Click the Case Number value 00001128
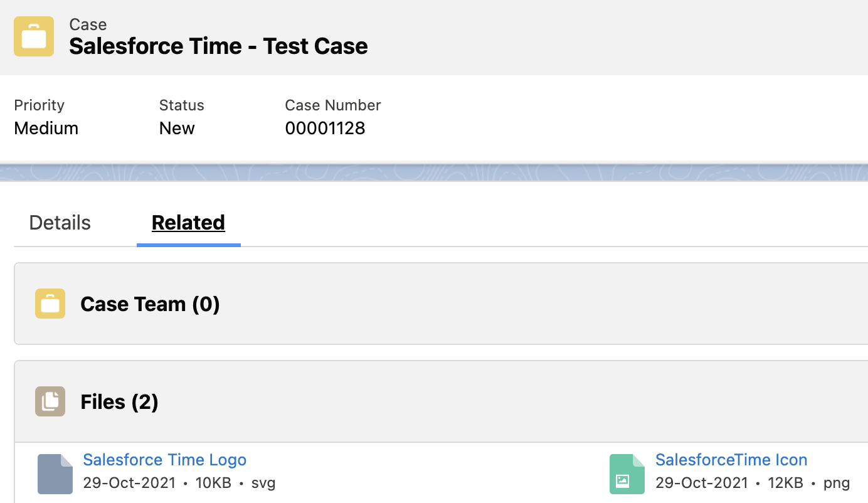 (325, 128)
